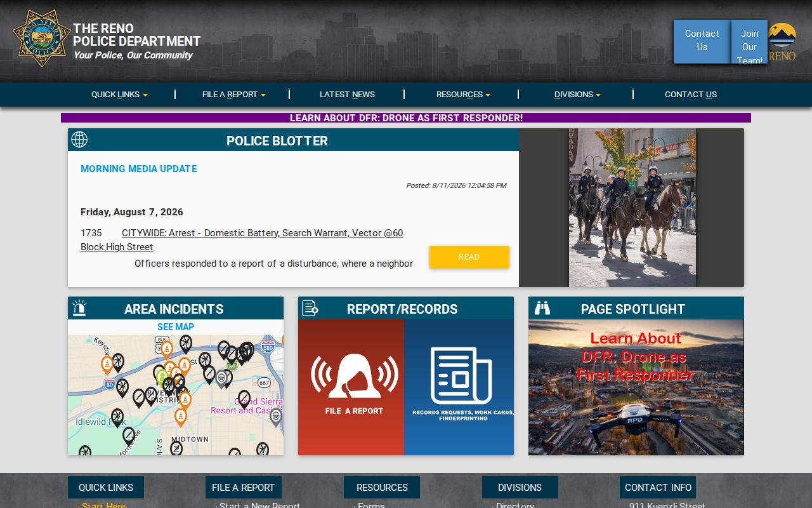Click the route 667 marker on map
Image resolution: width=812 pixels, height=508 pixels.
click(x=265, y=383)
